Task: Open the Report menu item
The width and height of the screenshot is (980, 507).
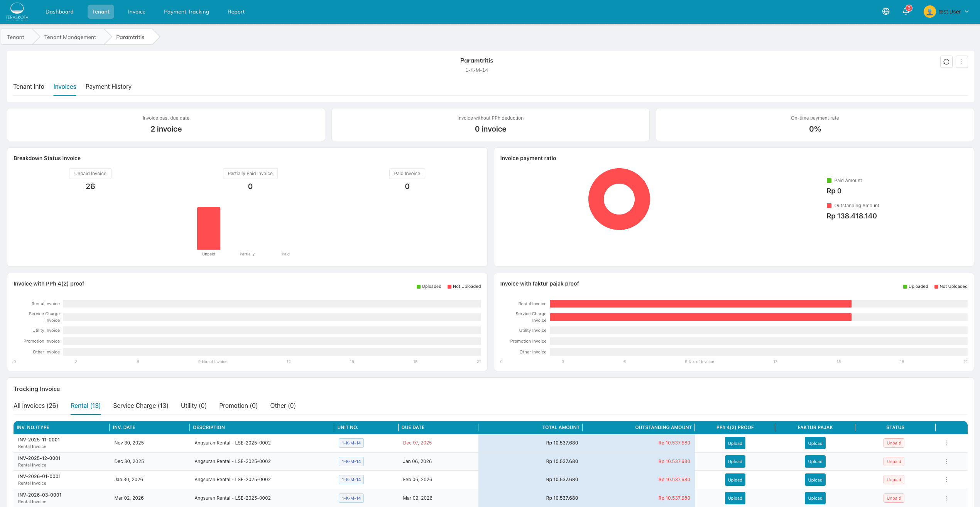Action: tap(236, 12)
